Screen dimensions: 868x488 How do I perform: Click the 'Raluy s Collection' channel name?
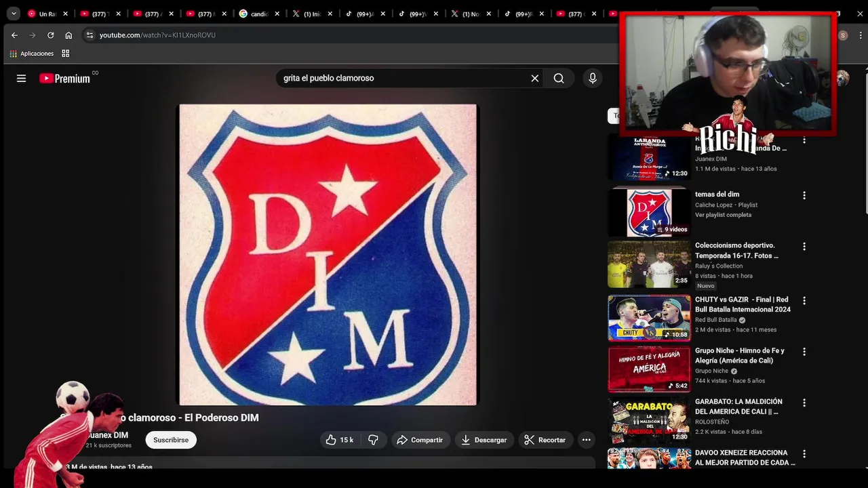719,266
